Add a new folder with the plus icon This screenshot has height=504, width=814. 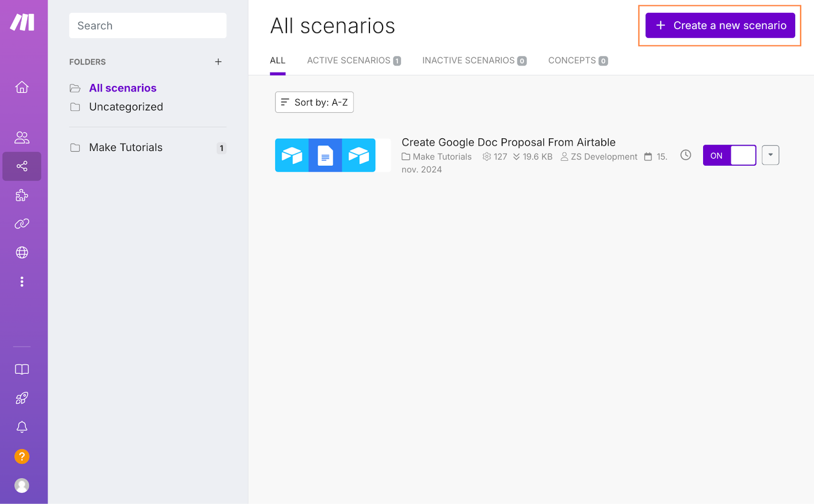(x=218, y=62)
